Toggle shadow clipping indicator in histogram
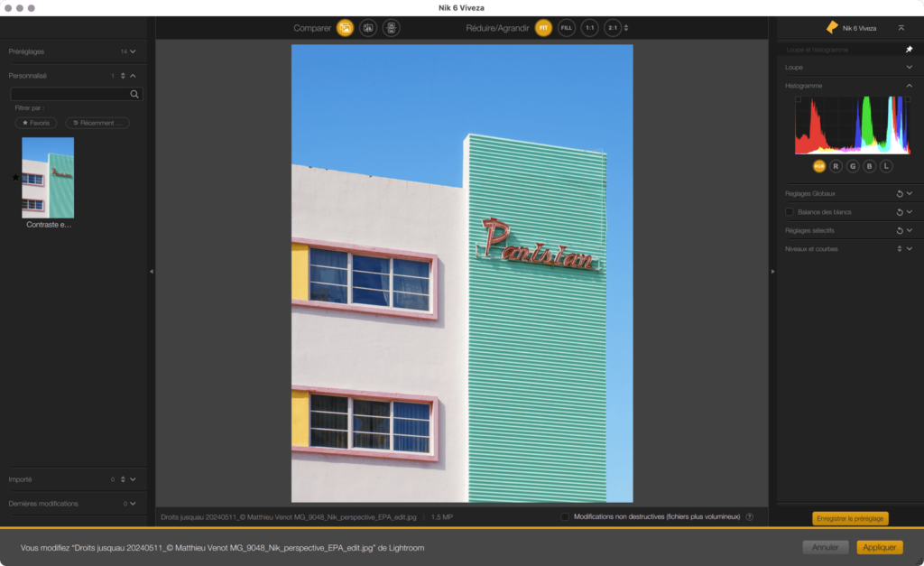Screen dimensions: 924x566 pos(798,99)
